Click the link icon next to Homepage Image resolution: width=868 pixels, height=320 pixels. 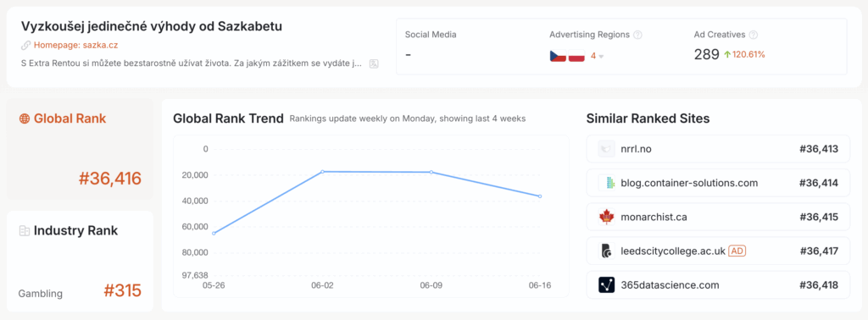click(25, 46)
